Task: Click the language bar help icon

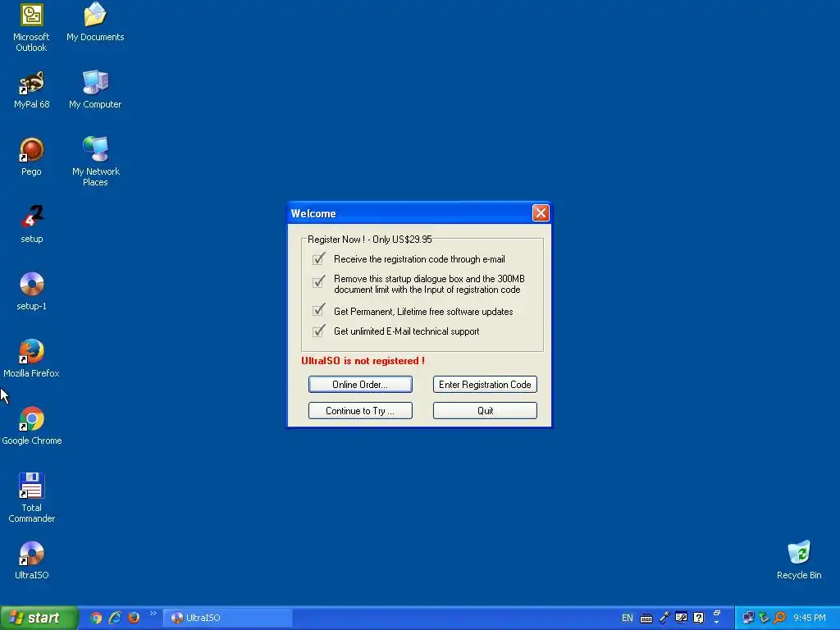Action: [x=699, y=618]
